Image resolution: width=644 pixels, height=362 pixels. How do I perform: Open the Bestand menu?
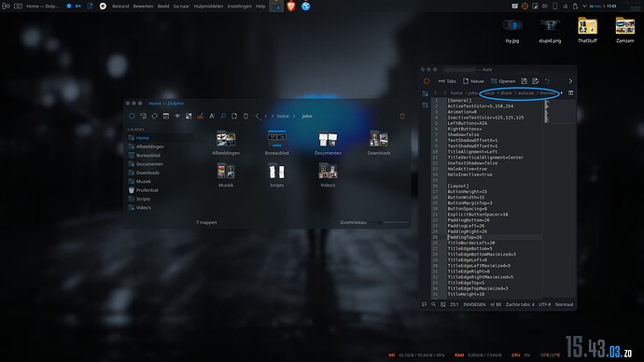pyautogui.click(x=120, y=7)
